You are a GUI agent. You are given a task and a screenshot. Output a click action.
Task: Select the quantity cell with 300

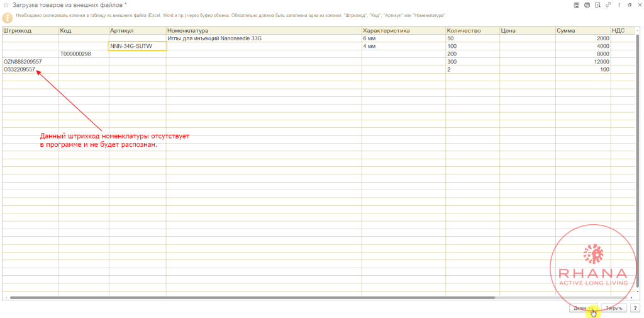click(473, 61)
